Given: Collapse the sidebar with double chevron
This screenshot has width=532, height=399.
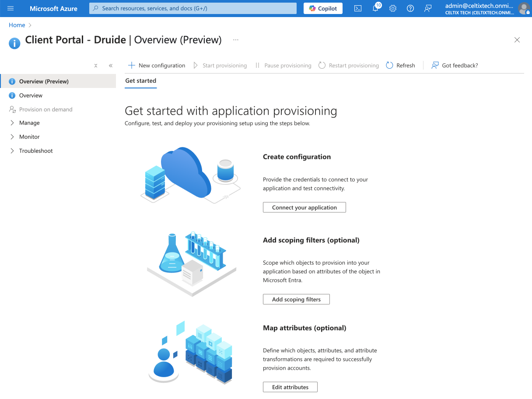Looking at the screenshot, I should (x=111, y=66).
